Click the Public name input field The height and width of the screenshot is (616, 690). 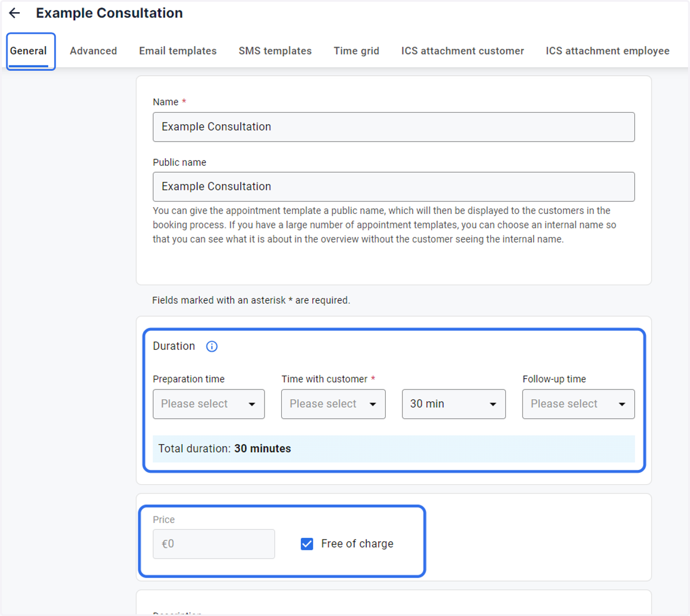coord(394,187)
